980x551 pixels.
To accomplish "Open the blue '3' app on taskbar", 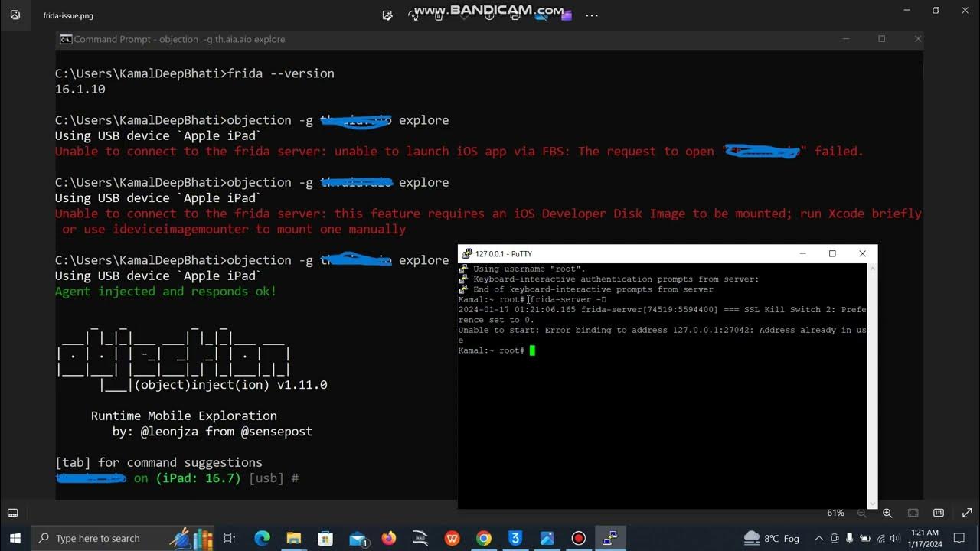I will tap(515, 538).
